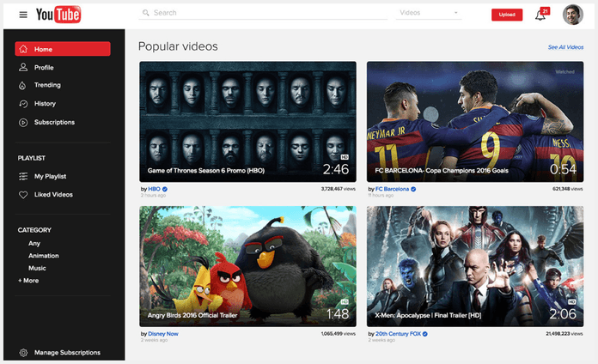Click FC Barcelona verified checkmark badge
This screenshot has height=364, width=598.
[x=413, y=189]
